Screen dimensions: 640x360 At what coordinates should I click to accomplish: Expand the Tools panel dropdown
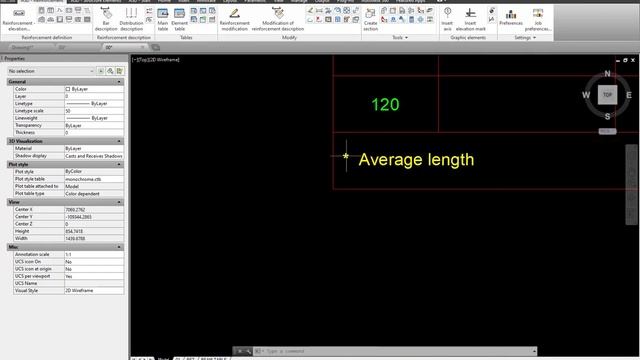click(x=400, y=38)
